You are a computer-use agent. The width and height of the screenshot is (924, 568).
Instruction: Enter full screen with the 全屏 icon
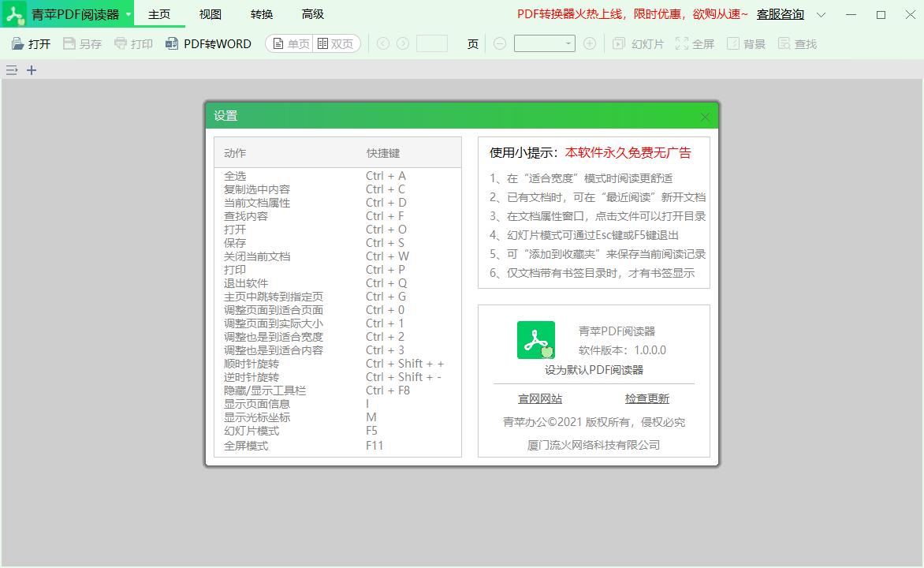[695, 43]
